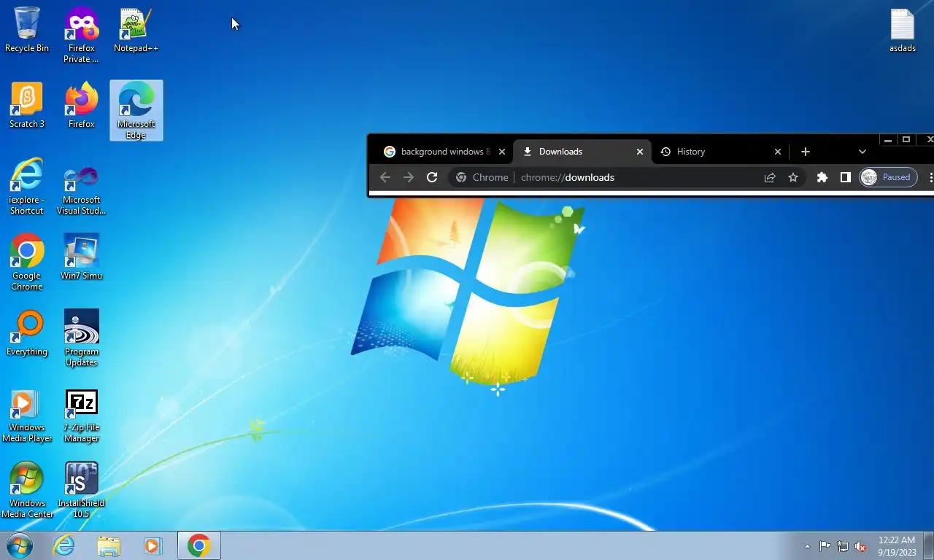This screenshot has width=934, height=560.
Task: Bookmark this page with the star icon
Action: (x=793, y=177)
